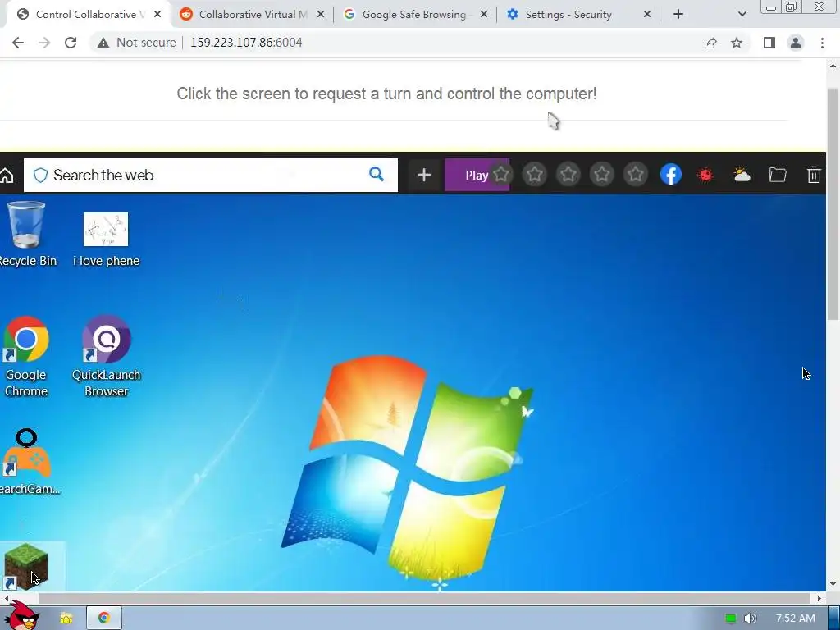Click the share page icon in address bar
The width and height of the screenshot is (840, 630).
(x=710, y=43)
